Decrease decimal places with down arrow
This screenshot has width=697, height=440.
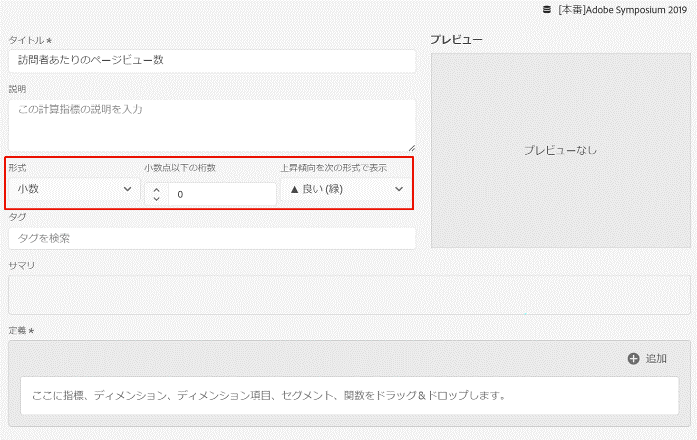(x=156, y=199)
